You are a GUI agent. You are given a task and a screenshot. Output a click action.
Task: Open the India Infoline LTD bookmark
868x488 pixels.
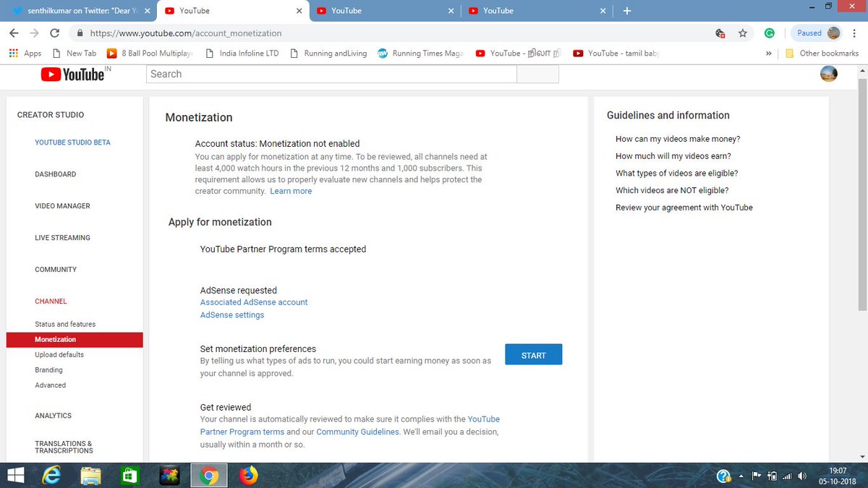[x=242, y=53]
